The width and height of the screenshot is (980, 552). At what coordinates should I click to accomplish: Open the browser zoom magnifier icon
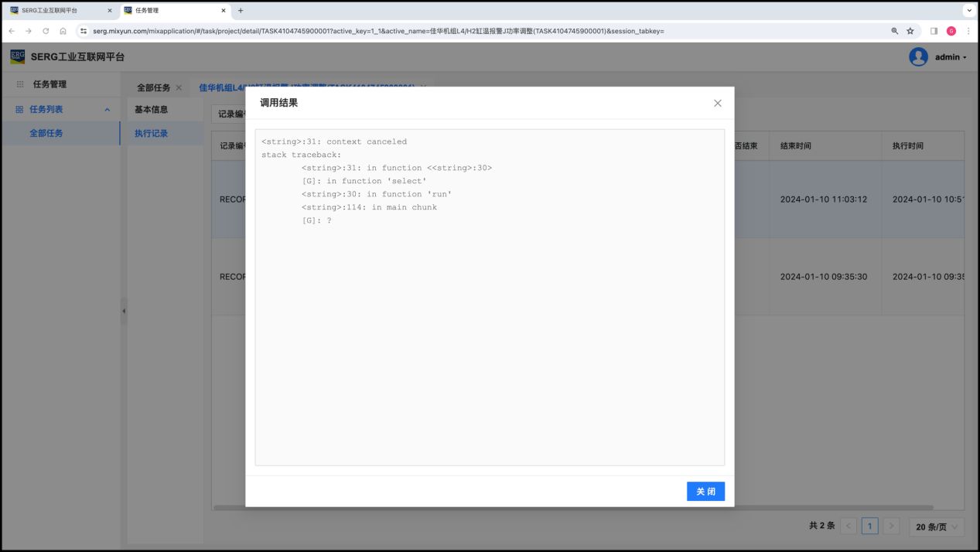coord(895,31)
